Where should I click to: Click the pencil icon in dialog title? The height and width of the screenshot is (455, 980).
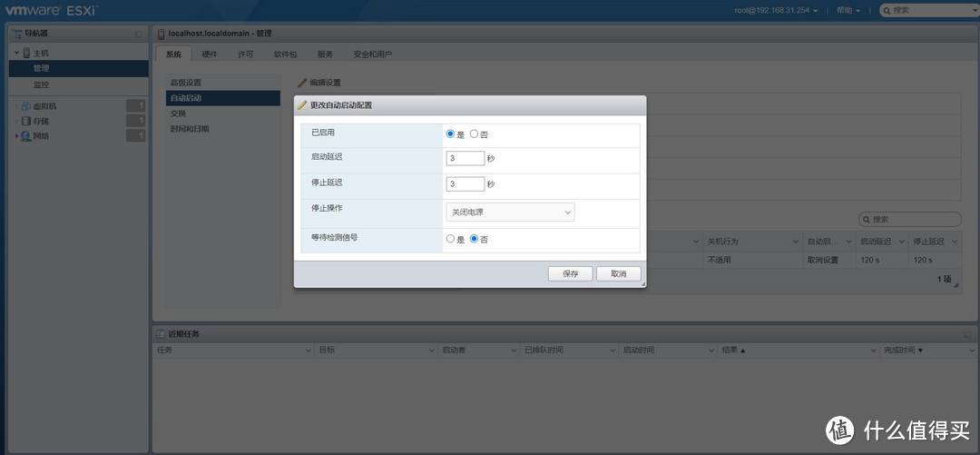point(302,105)
